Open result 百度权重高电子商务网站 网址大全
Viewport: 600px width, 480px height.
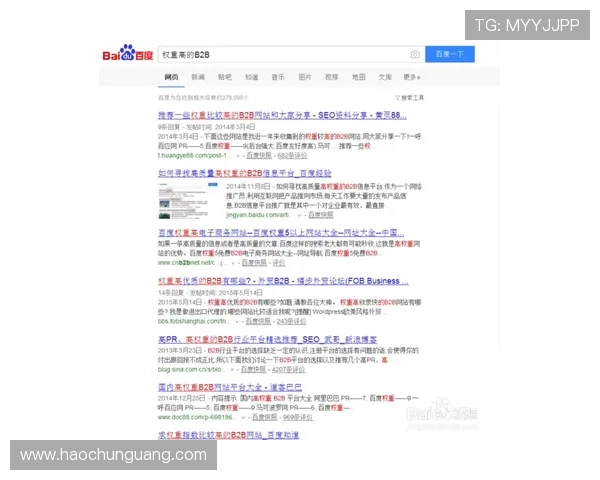pos(281,233)
